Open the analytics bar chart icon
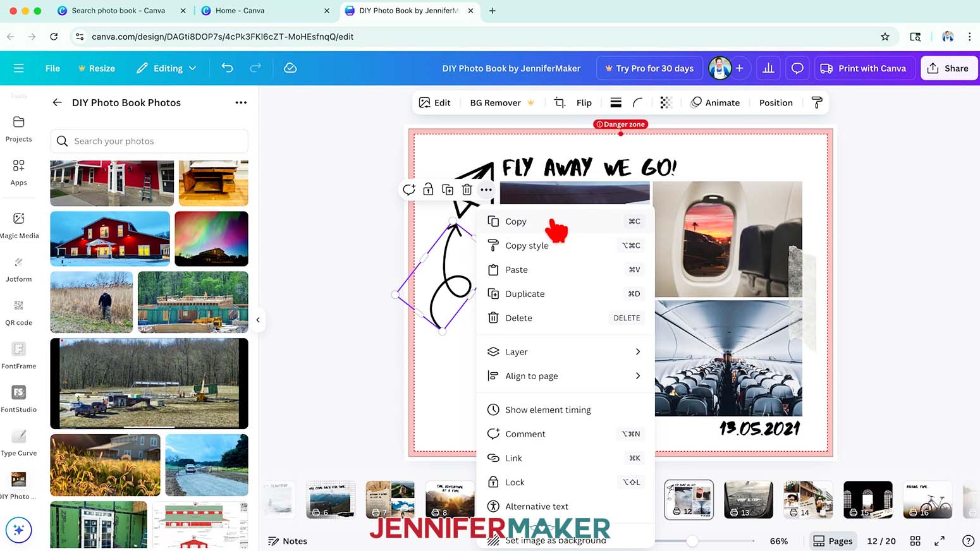 point(768,68)
